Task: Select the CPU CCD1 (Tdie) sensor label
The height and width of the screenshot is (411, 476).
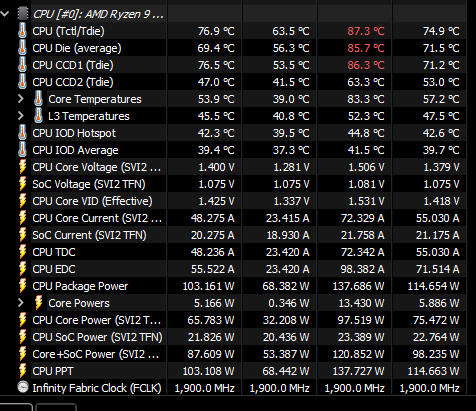Action: pyautogui.click(x=73, y=65)
